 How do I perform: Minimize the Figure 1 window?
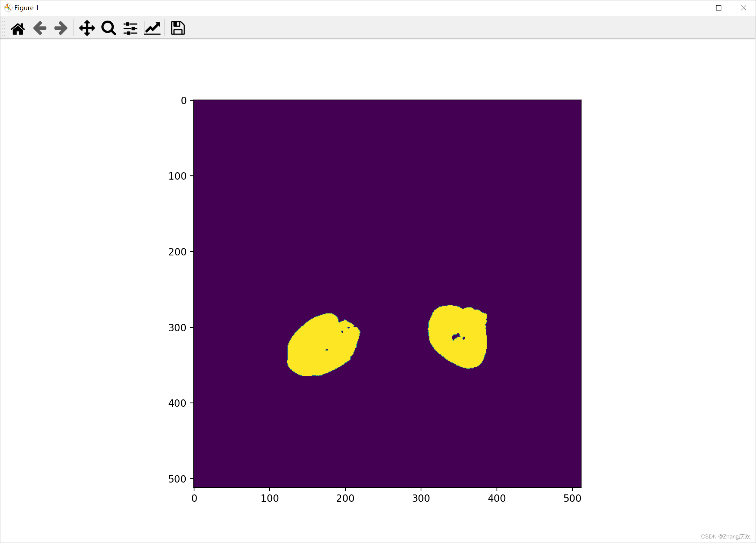[x=694, y=8]
